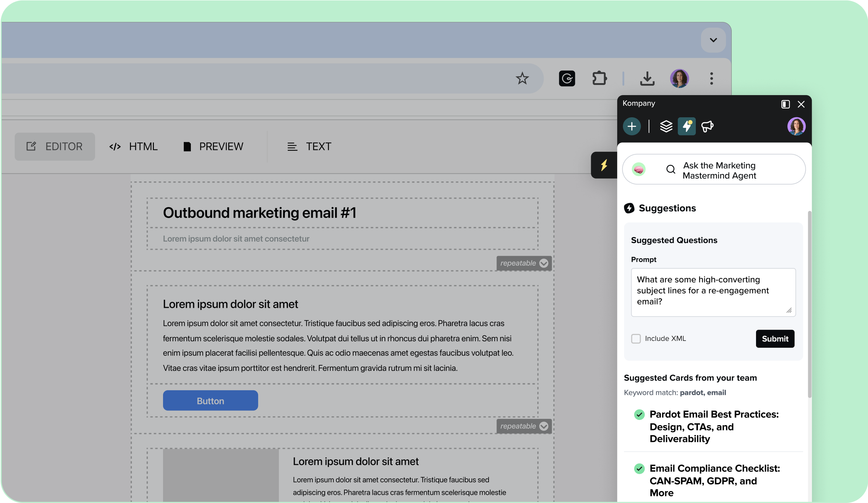Toggle the Kompany sidebar dock icon
868x503 pixels.
785,104
